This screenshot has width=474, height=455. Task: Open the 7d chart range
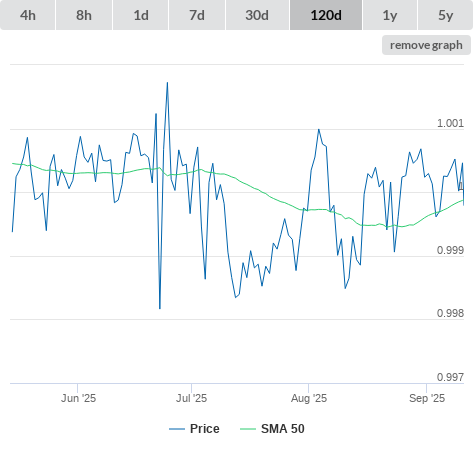[197, 15]
